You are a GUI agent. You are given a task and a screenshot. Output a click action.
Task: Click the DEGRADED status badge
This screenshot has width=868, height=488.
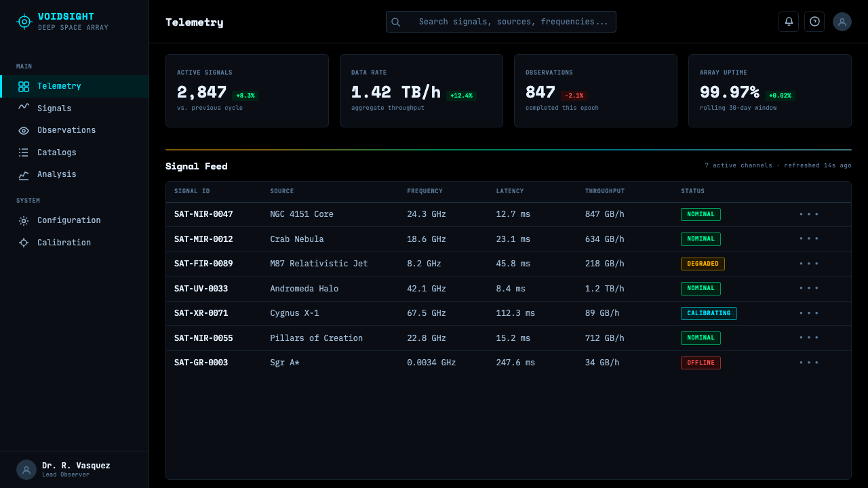click(x=703, y=264)
